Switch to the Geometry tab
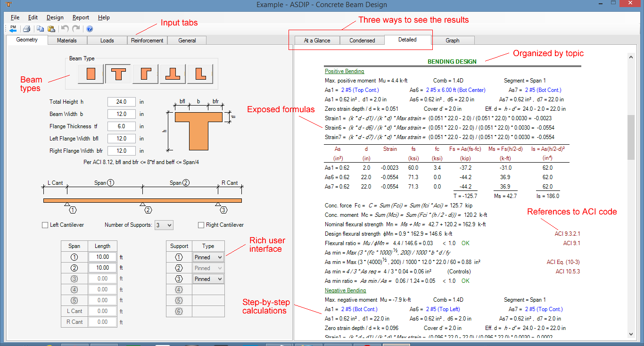Screen dimensions: 644x346 click(27, 40)
